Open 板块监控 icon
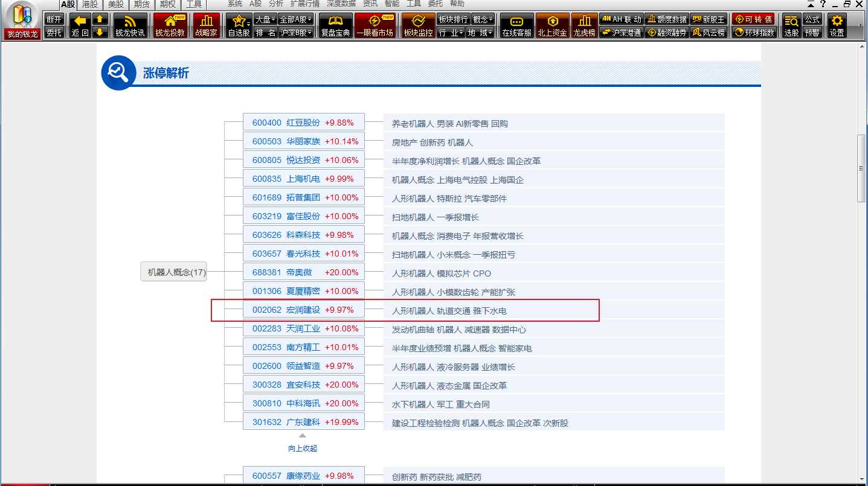Viewport: 868px width, 486px height. click(418, 25)
